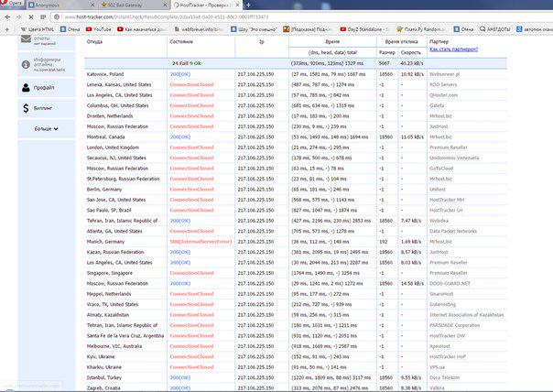Image resolution: width=553 pixels, height=392 pixels.
Task: Click the Katowice, Poland location cell
Action: click(x=105, y=74)
